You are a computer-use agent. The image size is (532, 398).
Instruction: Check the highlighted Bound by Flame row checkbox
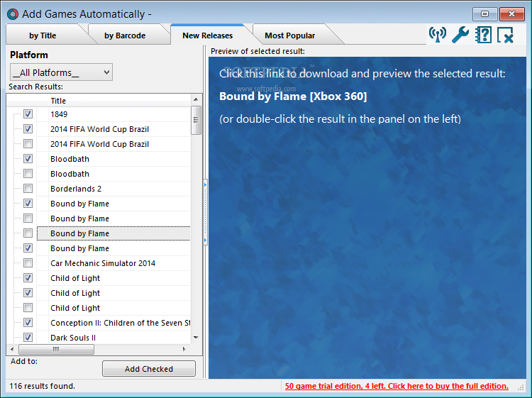pyautogui.click(x=28, y=233)
